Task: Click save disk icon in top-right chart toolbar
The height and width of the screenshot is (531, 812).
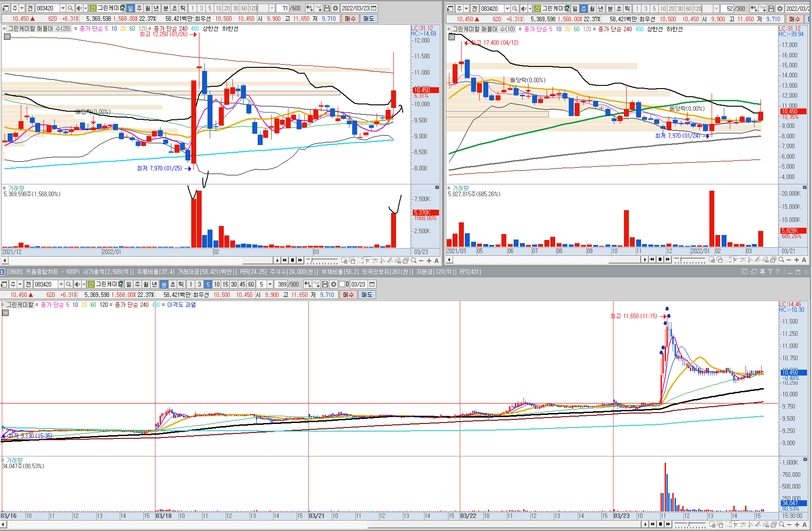Action: point(771,9)
